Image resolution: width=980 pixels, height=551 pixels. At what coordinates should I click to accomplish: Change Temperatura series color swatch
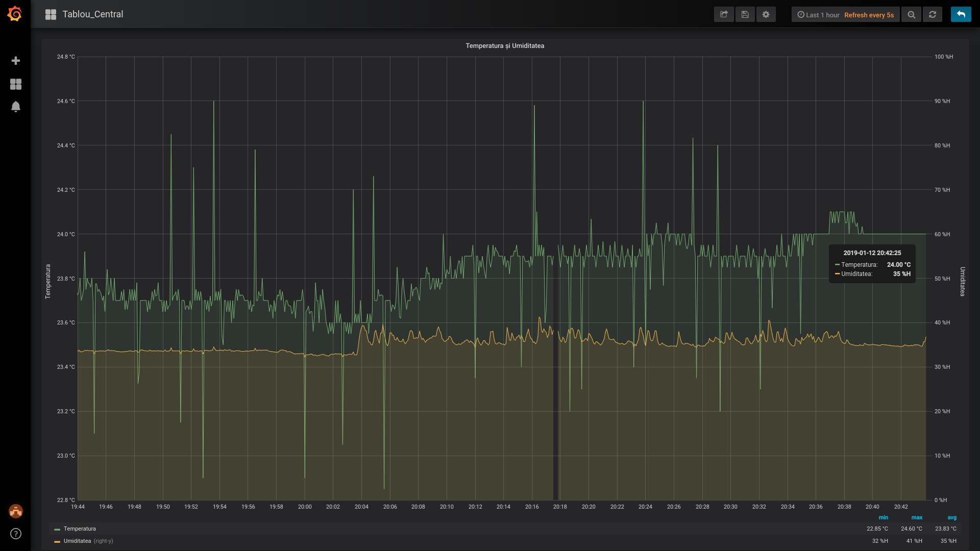(x=57, y=529)
